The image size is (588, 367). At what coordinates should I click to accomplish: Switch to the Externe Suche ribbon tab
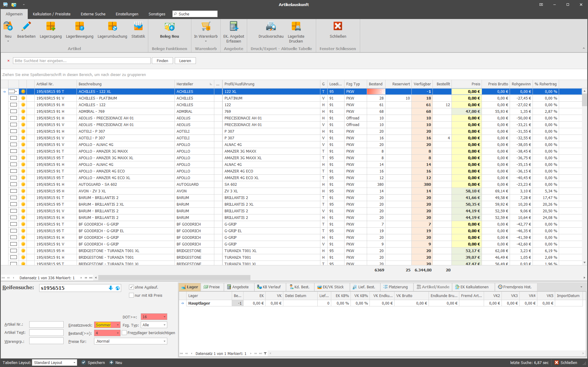93,14
